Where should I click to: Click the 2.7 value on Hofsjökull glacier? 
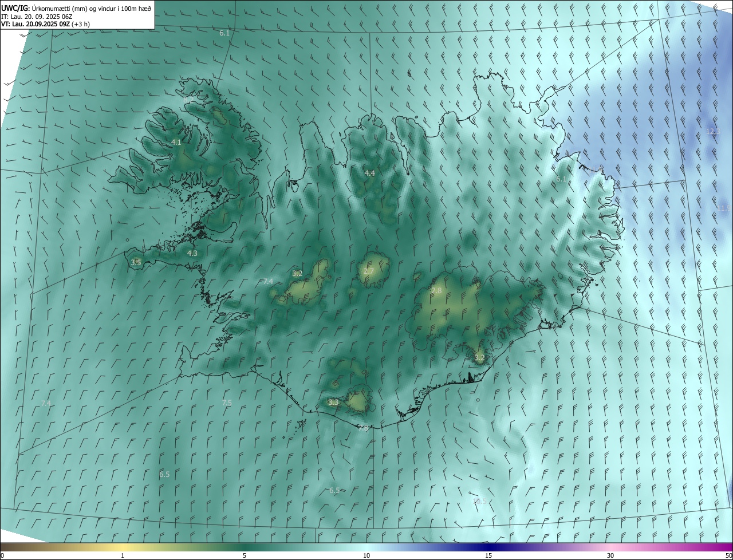[x=369, y=271]
